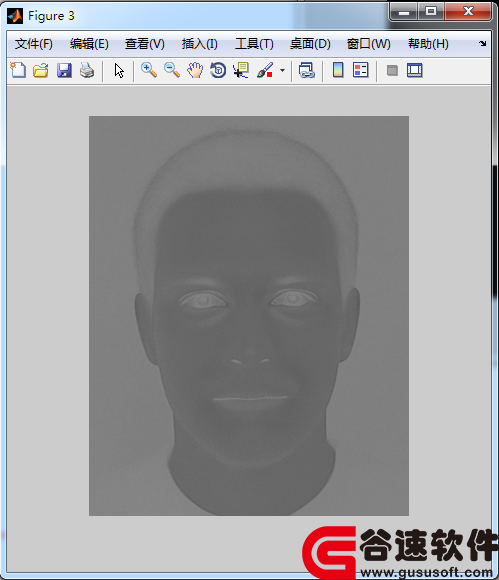Select the Brush data tool

click(265, 70)
